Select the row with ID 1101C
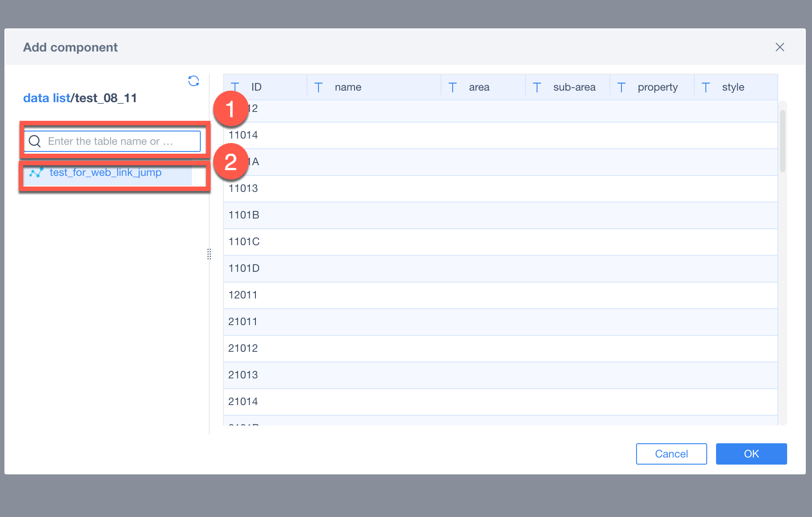Image resolution: width=812 pixels, height=517 pixels. 501,242
